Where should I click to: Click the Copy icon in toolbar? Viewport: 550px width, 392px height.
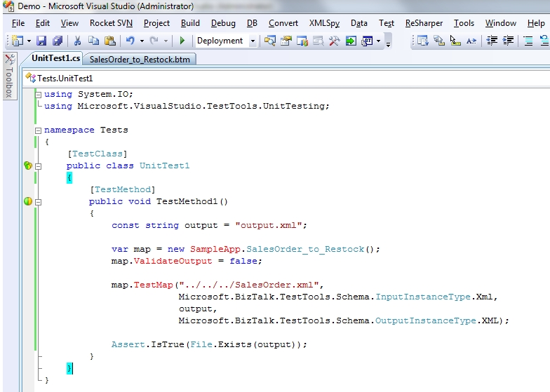point(94,41)
